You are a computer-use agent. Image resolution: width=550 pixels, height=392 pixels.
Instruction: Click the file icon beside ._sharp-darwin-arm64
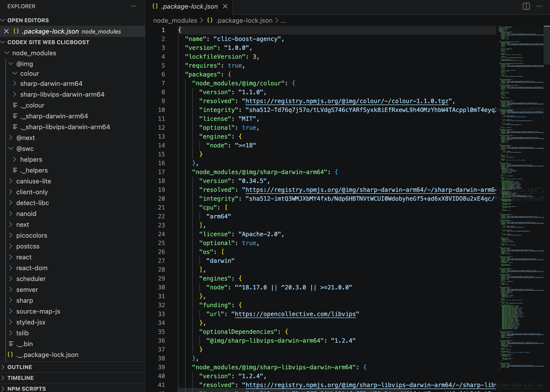tap(15, 116)
